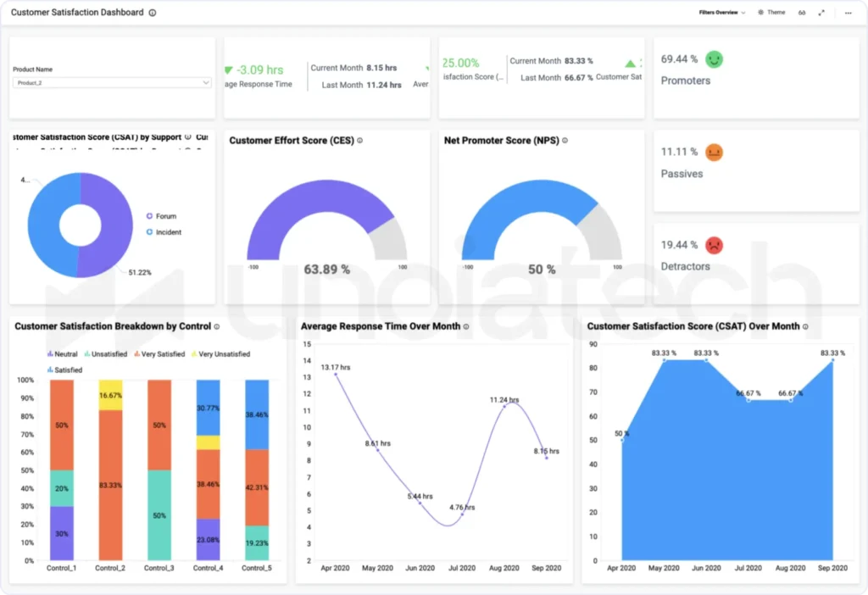
Task: Toggle the Forum legend entry
Action: (x=160, y=216)
